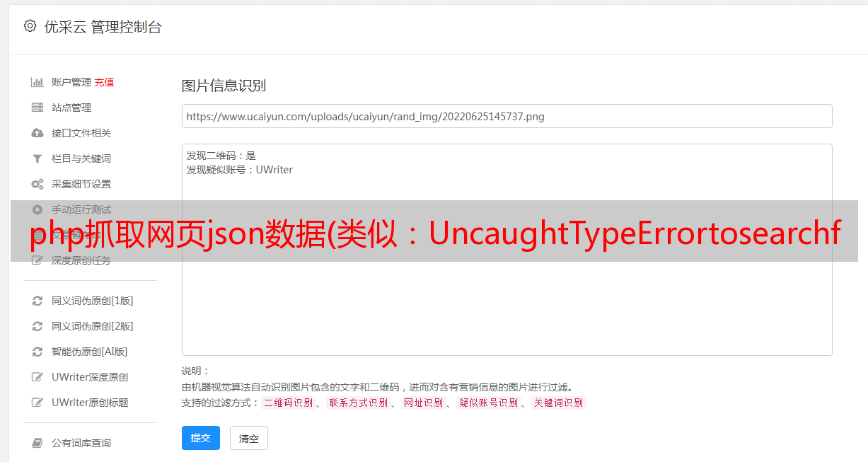
Task: Focus the image URL input field
Action: point(507,116)
